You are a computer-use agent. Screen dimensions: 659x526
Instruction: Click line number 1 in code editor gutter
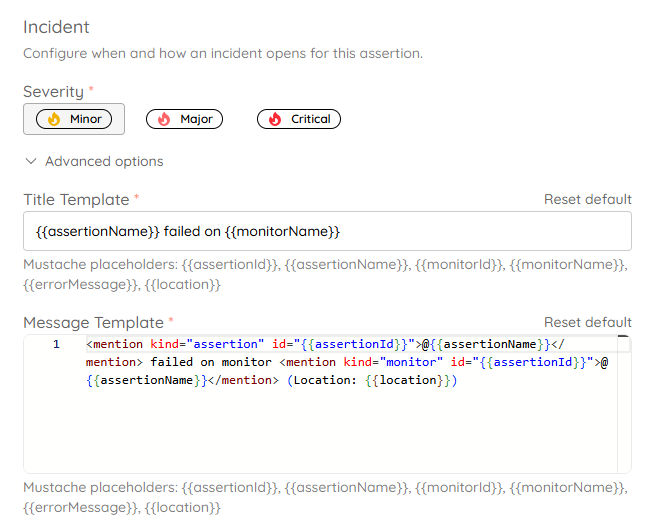pyautogui.click(x=56, y=344)
